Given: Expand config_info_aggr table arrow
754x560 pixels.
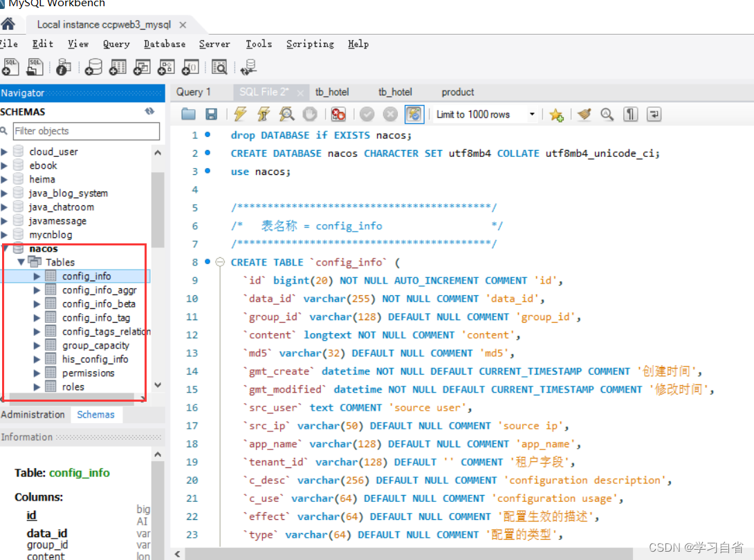Looking at the screenshot, I should click(37, 290).
